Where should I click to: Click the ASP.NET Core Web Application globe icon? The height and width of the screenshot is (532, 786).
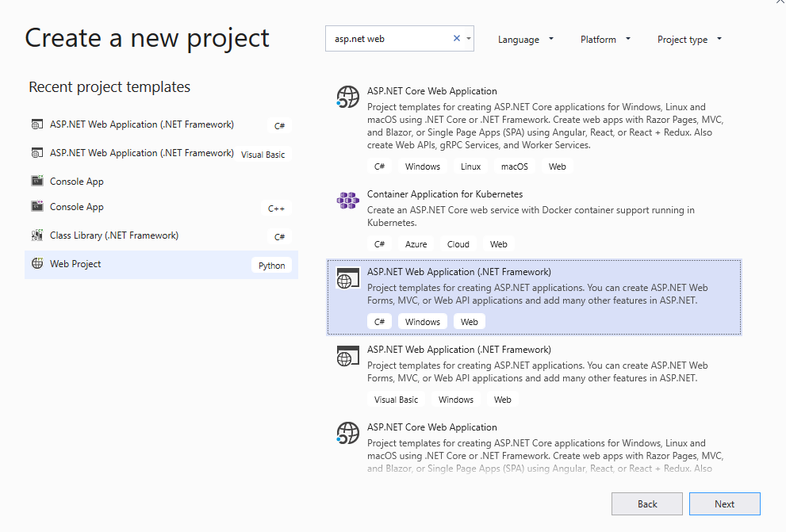point(347,98)
